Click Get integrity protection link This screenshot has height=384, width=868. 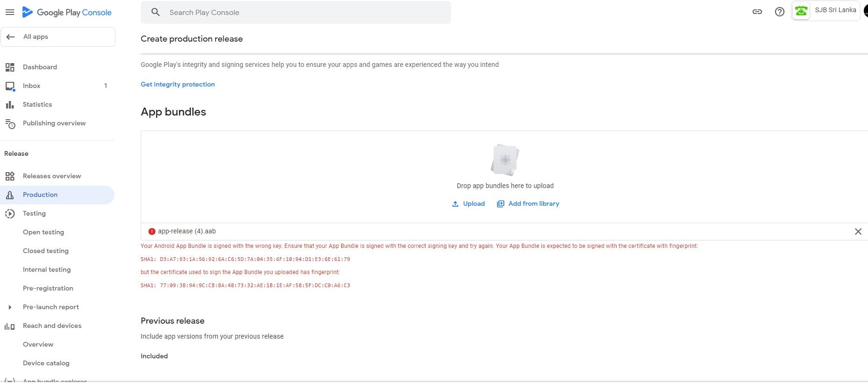178,85
